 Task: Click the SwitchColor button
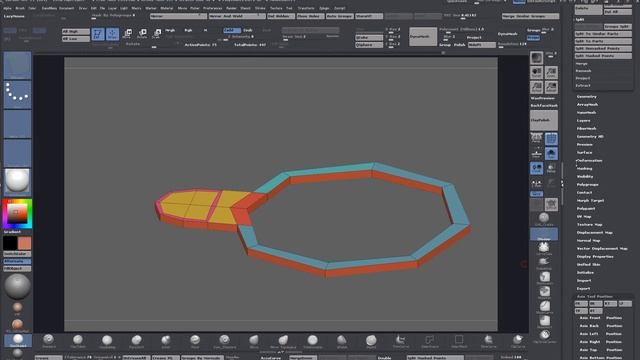(17, 254)
